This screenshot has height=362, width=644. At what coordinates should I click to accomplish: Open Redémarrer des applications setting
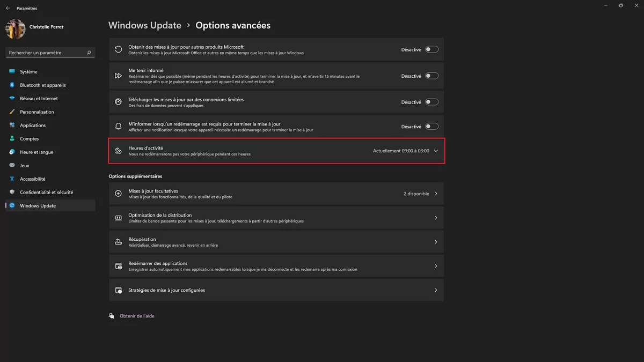tap(276, 266)
